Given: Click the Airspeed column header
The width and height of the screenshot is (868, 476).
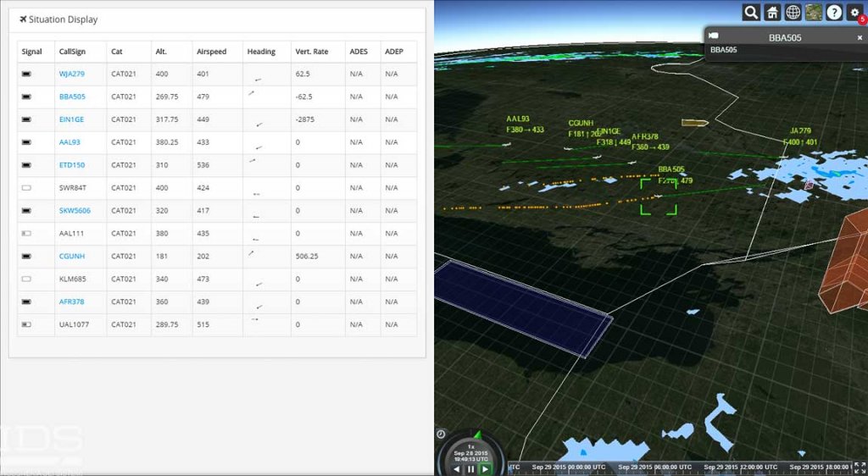Looking at the screenshot, I should coord(211,52).
